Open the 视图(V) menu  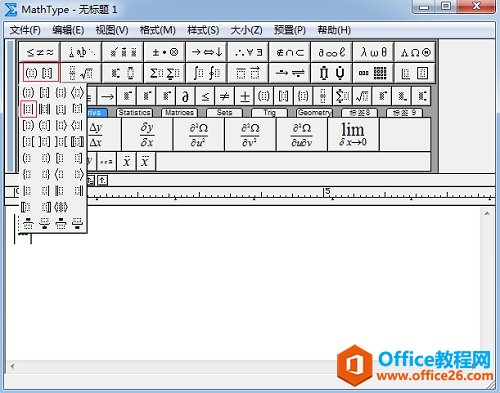click(x=112, y=30)
